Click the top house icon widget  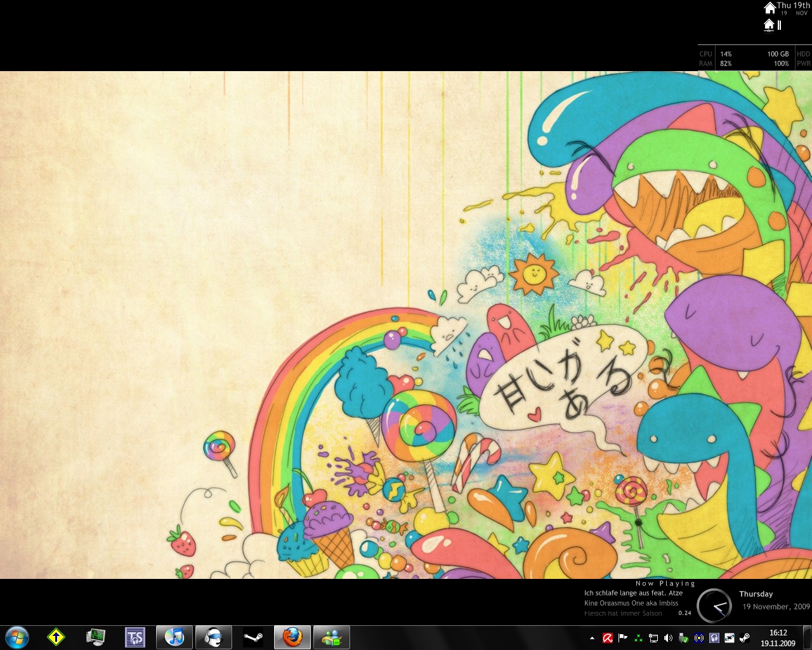coord(769,8)
